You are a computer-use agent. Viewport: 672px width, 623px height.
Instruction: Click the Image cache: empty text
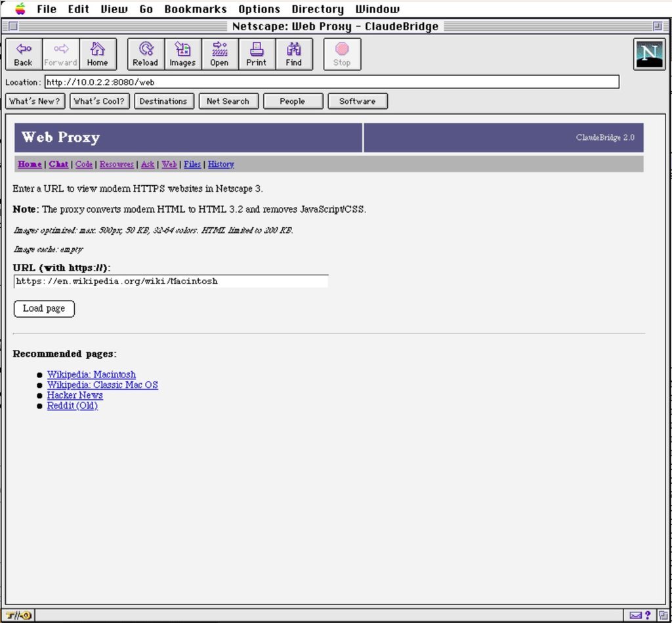tap(47, 249)
